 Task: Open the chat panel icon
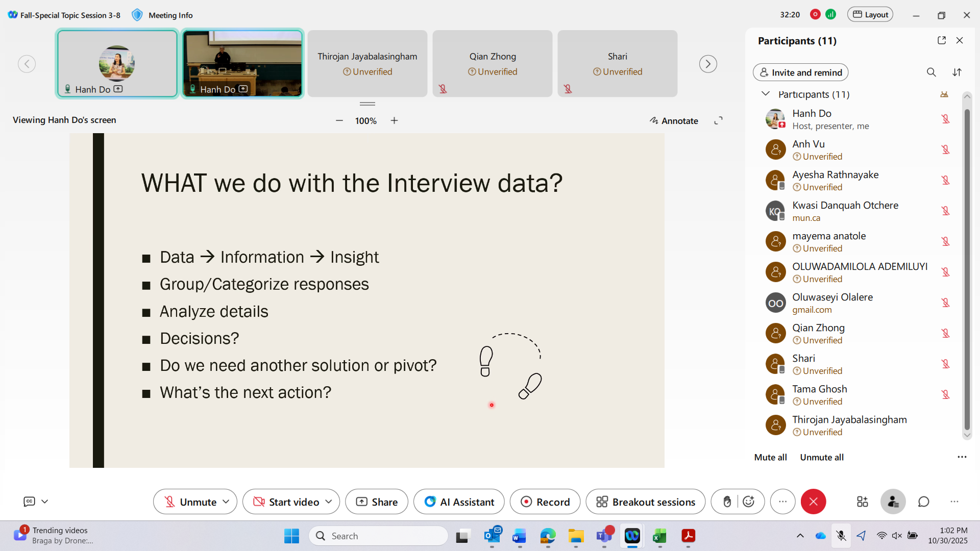coord(923,502)
